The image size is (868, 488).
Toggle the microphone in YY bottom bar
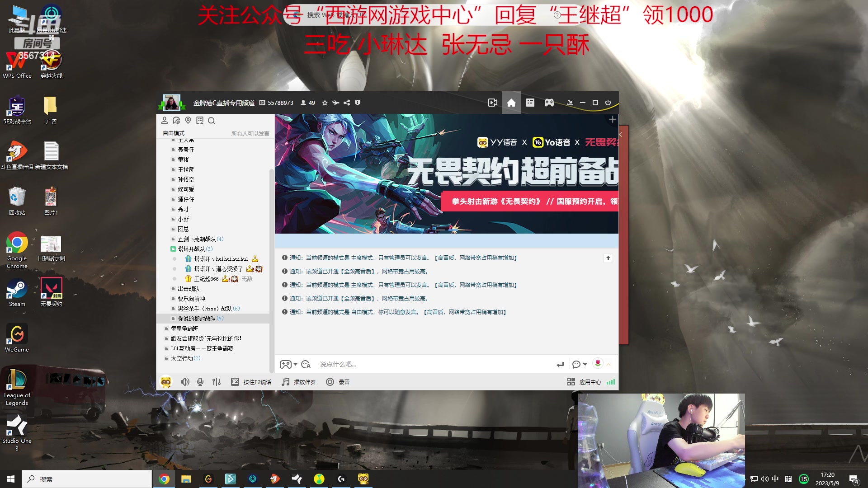point(200,382)
